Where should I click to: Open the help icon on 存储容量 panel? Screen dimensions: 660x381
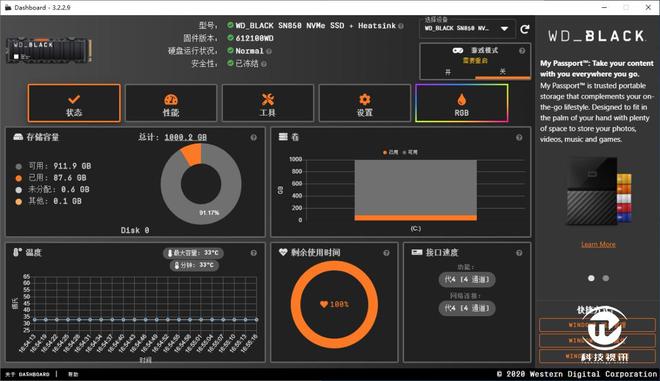[253, 137]
